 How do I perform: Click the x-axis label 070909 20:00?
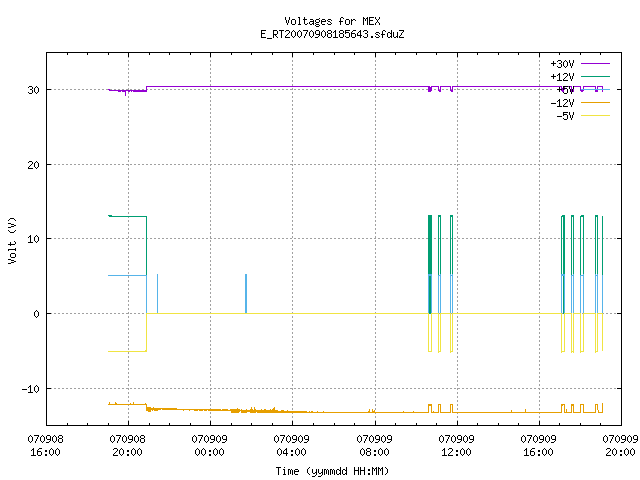[x=620, y=445]
